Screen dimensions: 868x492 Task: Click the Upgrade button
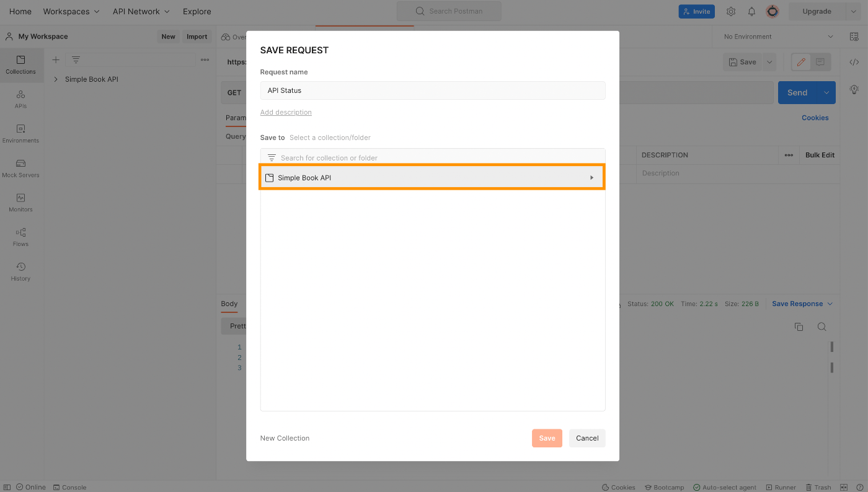click(x=817, y=11)
